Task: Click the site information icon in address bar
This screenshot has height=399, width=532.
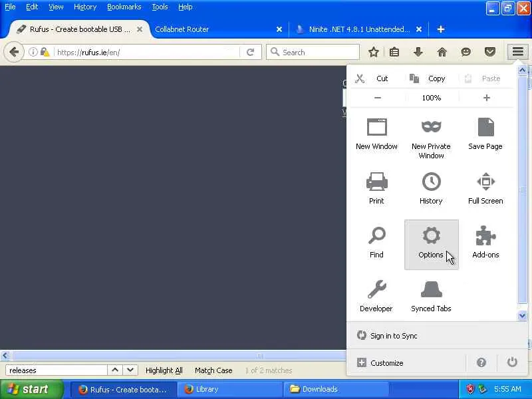Action: [33, 53]
